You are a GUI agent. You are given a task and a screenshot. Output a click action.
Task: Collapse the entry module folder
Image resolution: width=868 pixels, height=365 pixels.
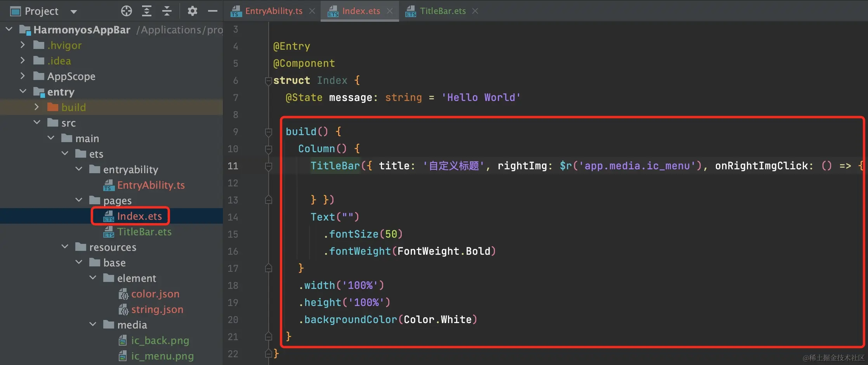23,91
